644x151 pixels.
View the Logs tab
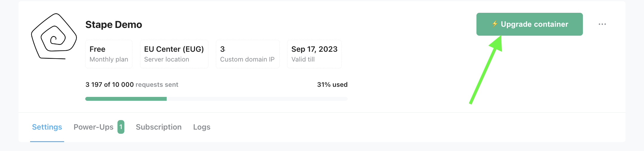coord(202,127)
